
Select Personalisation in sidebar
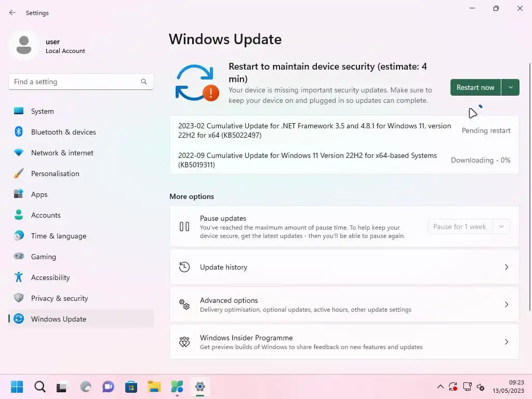(x=81, y=174)
